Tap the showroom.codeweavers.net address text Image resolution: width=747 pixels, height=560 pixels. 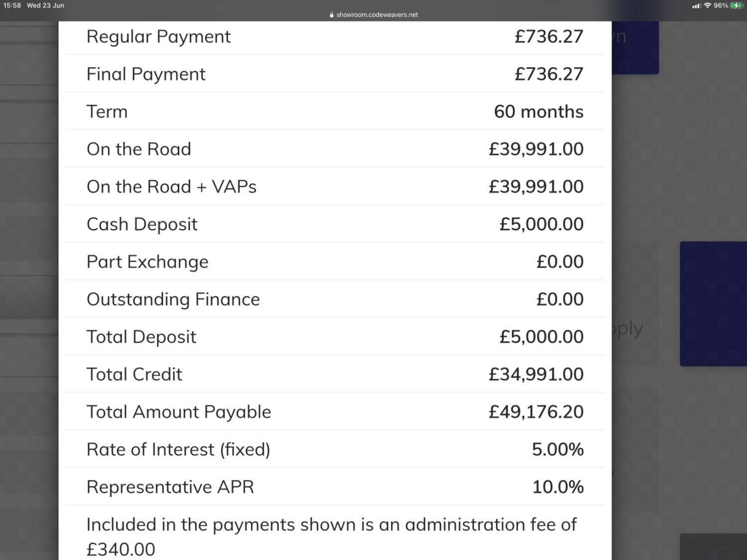pyautogui.click(x=377, y=15)
